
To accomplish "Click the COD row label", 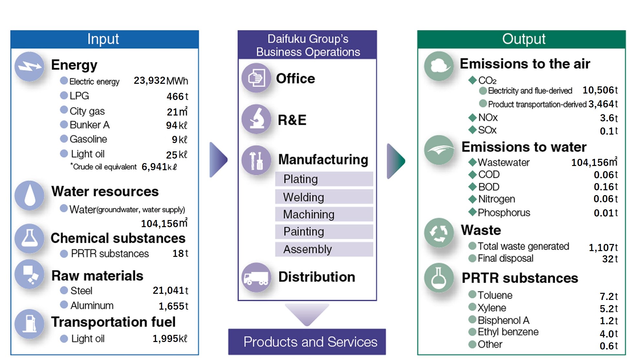I will point(489,175).
